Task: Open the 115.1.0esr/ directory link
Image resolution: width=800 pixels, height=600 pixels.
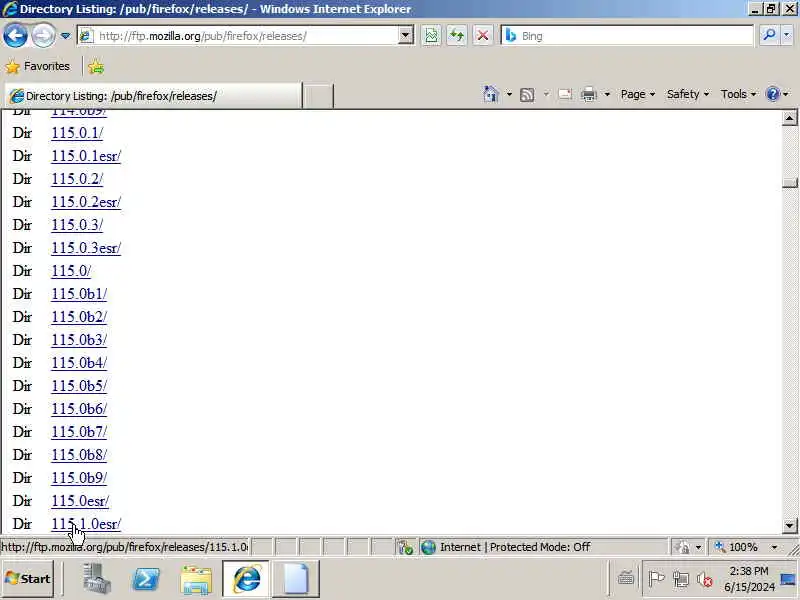Action: click(86, 523)
